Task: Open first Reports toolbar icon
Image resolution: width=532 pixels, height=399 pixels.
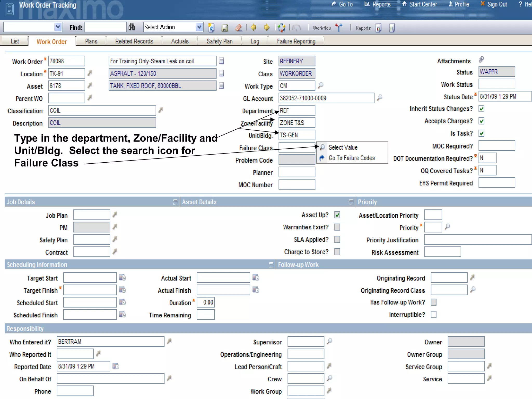Action: 378,28
